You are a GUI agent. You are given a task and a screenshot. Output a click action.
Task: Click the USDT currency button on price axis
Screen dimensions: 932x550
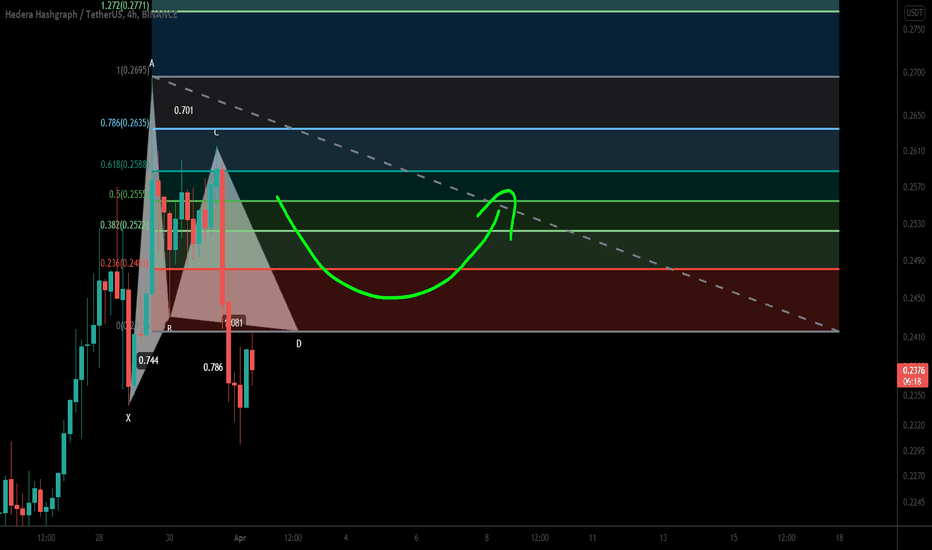pyautogui.click(x=914, y=12)
